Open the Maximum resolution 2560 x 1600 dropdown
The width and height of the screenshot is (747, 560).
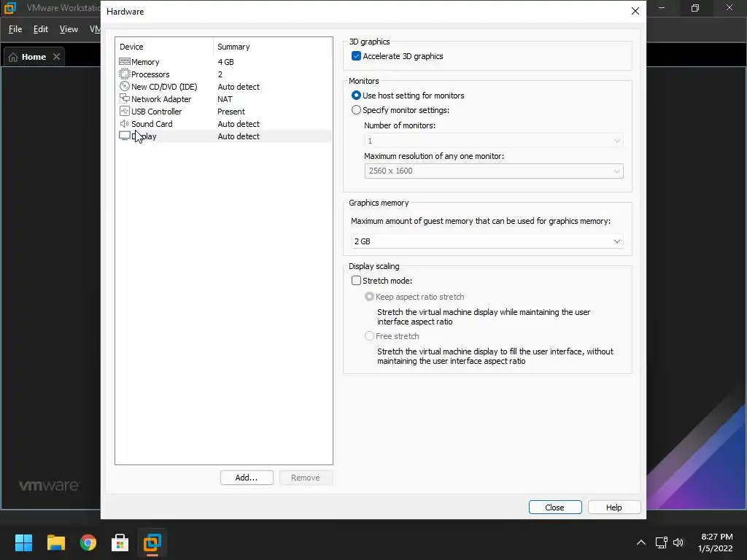coord(494,171)
